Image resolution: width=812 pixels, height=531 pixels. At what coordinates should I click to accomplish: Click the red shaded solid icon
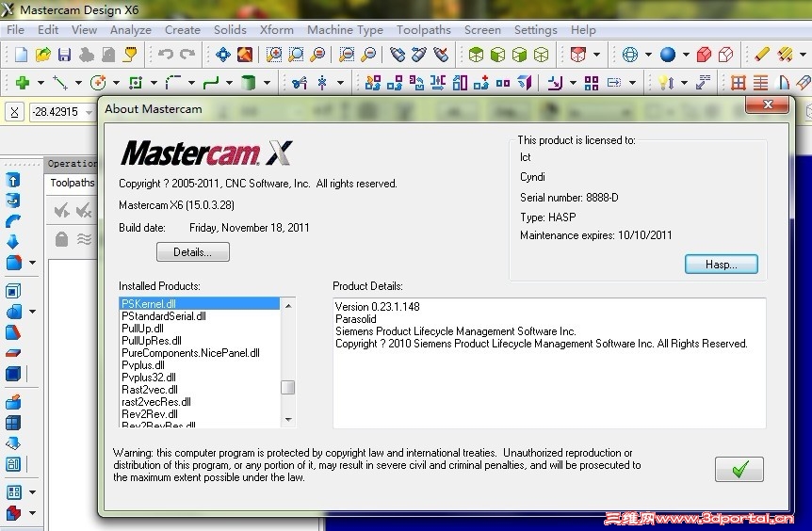click(x=704, y=55)
